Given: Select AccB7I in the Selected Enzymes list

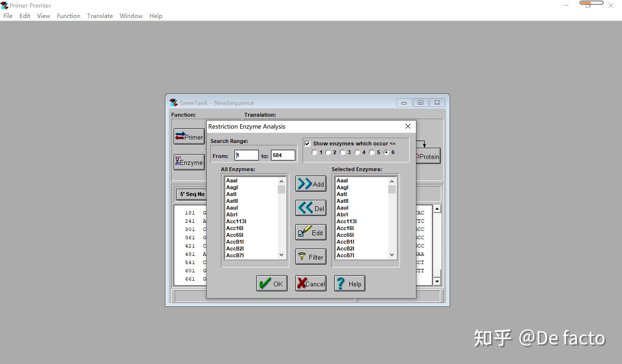Looking at the screenshot, I should (x=362, y=255).
